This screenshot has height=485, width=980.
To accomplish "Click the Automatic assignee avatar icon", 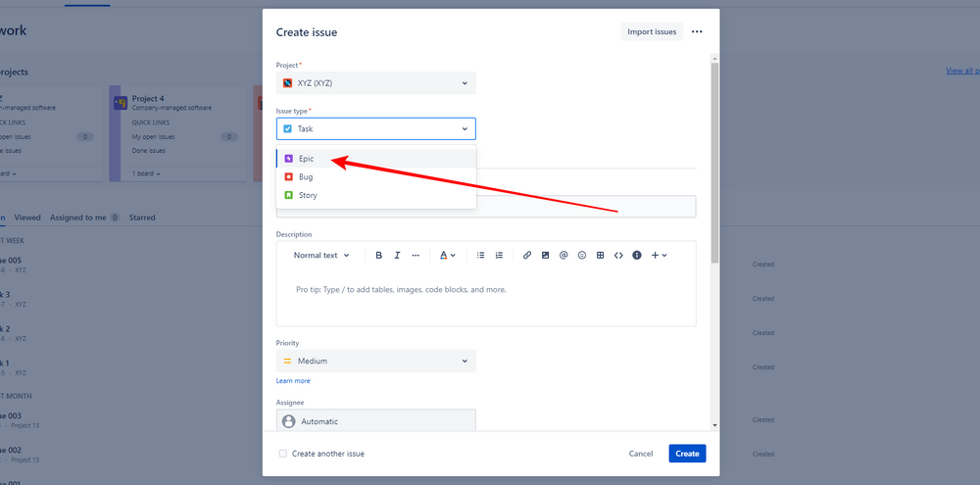I will point(289,421).
